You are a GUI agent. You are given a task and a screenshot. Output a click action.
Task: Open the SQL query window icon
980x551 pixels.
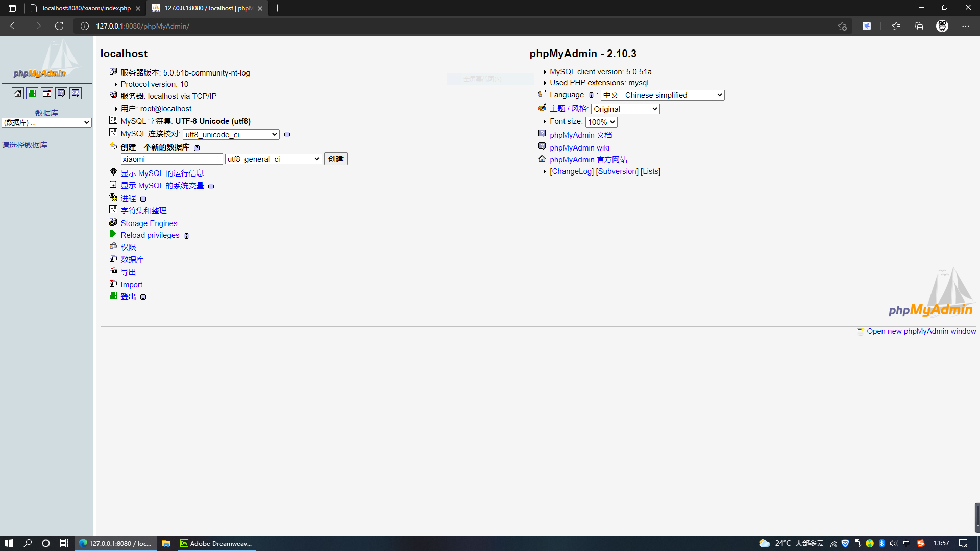(47, 93)
